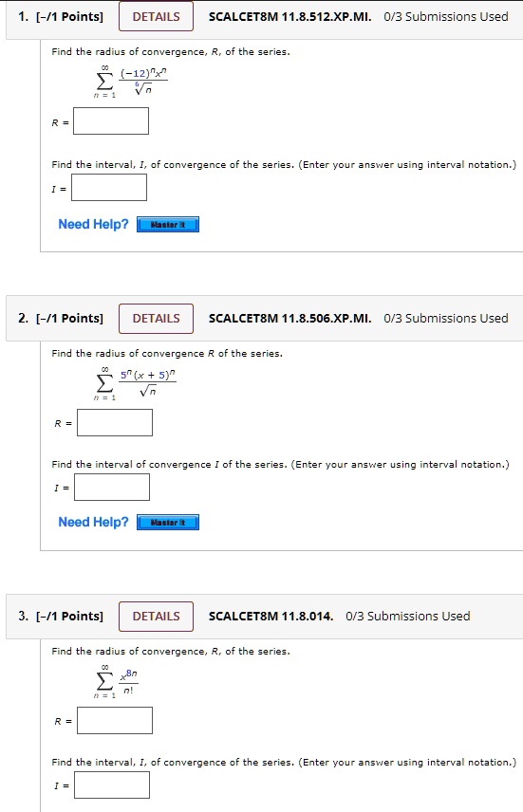The image size is (523, 812).
Task: Click Master It button in question 2
Action: coord(168,523)
